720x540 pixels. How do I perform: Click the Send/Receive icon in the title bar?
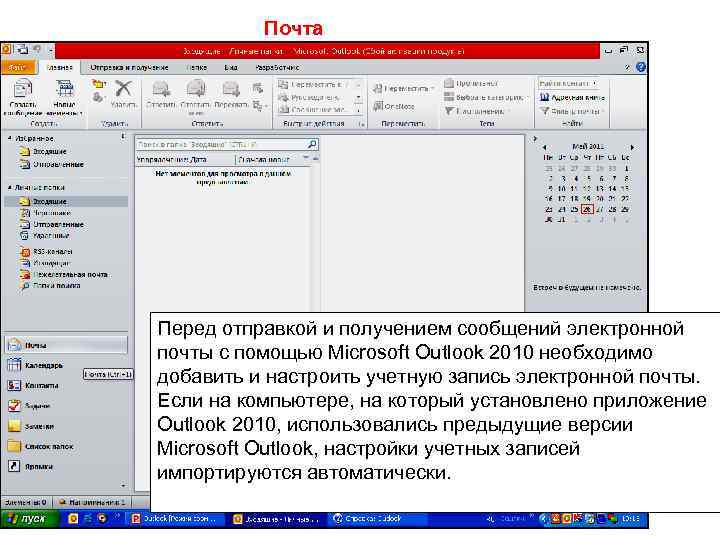pyautogui.click(x=22, y=49)
